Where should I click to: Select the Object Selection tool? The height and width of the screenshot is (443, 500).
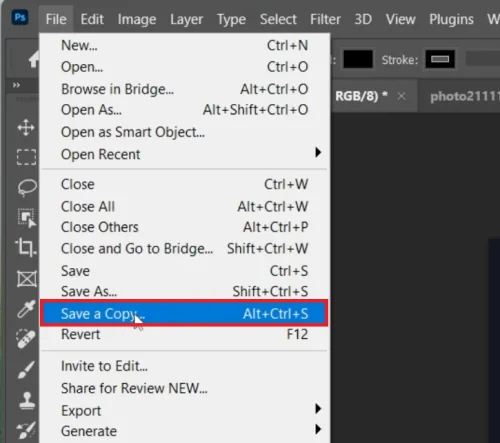click(26, 218)
